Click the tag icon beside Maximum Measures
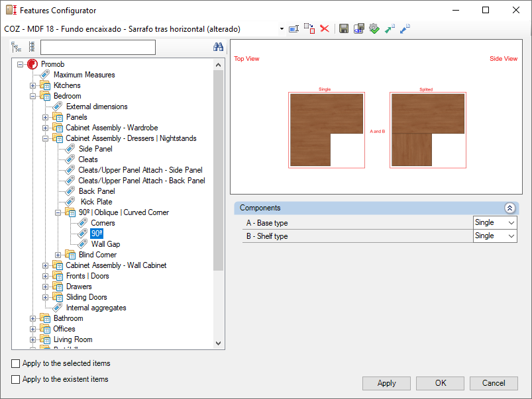 pyautogui.click(x=45, y=75)
